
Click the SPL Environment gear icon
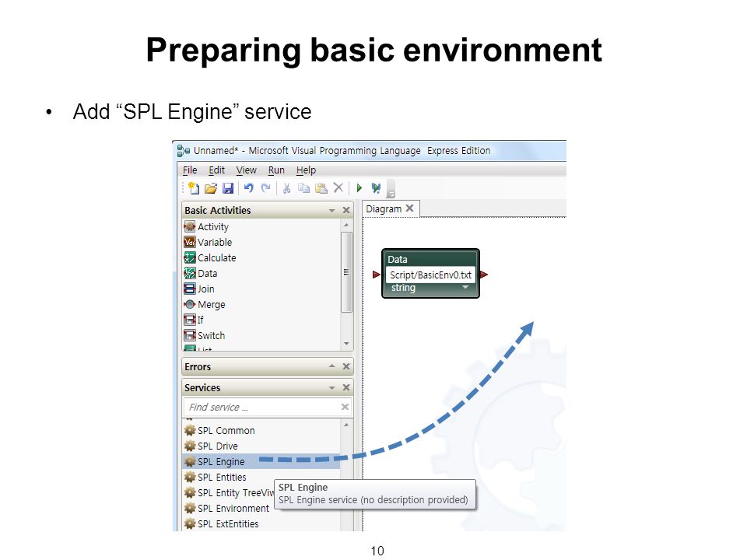point(190,508)
